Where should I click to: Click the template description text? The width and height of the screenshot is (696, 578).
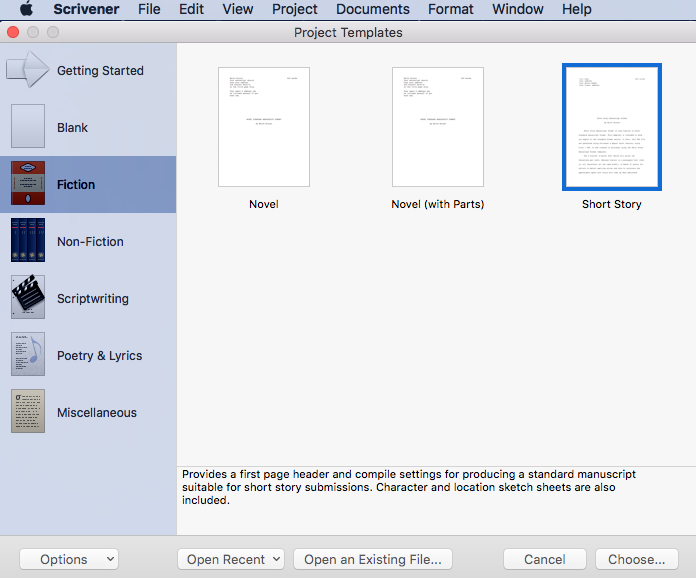click(409, 487)
